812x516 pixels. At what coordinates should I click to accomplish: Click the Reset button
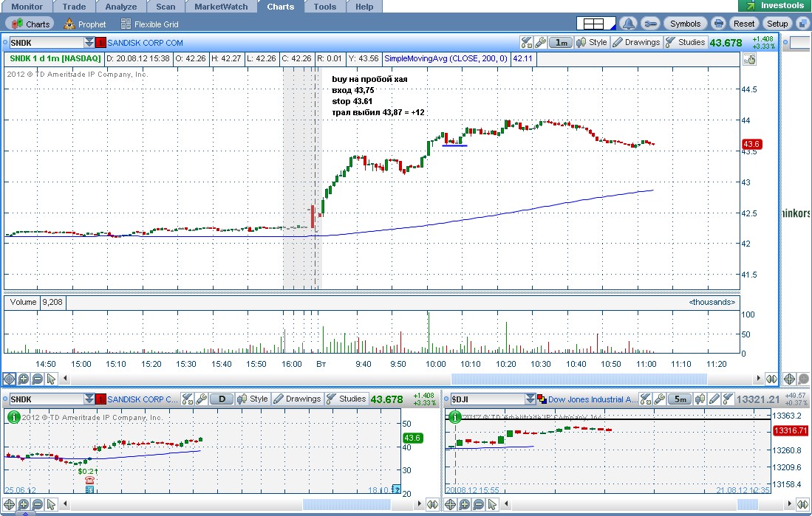(743, 24)
